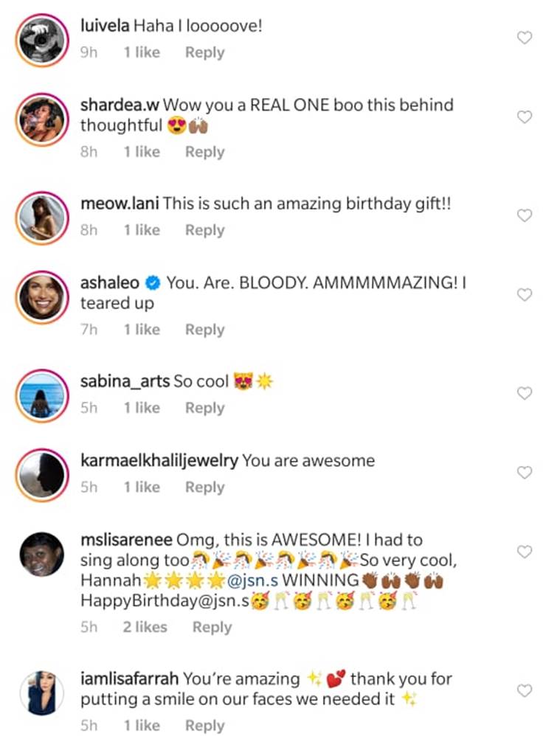Image resolution: width=560 pixels, height=736 pixels.
Task: Open shardea.w's profile from username
Action: 119,105
